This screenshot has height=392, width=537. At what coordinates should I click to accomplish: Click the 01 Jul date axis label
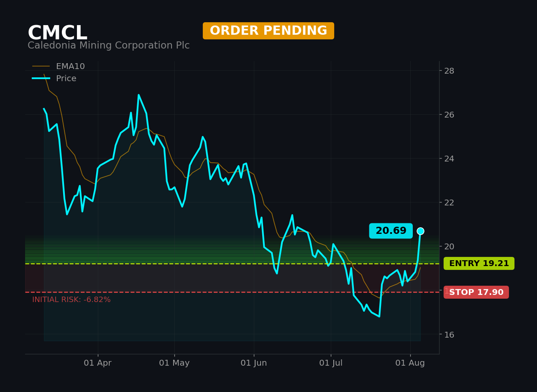[331, 363]
